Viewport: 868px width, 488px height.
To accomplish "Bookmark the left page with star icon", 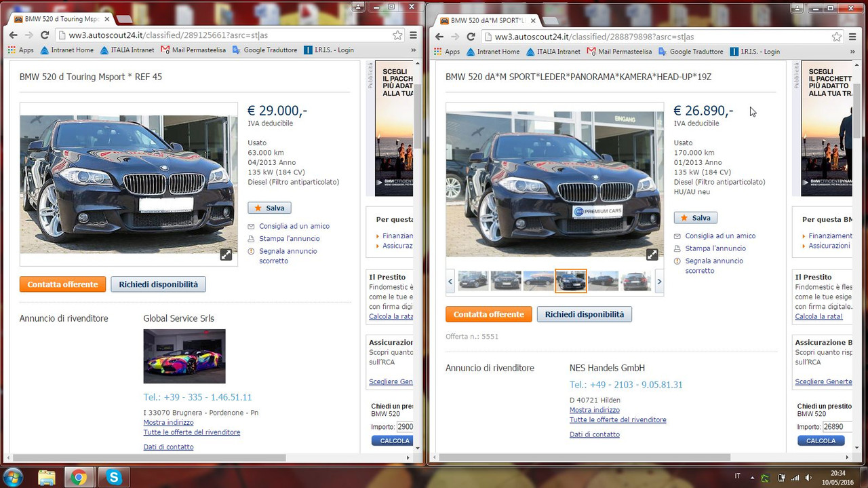I will [x=397, y=36].
